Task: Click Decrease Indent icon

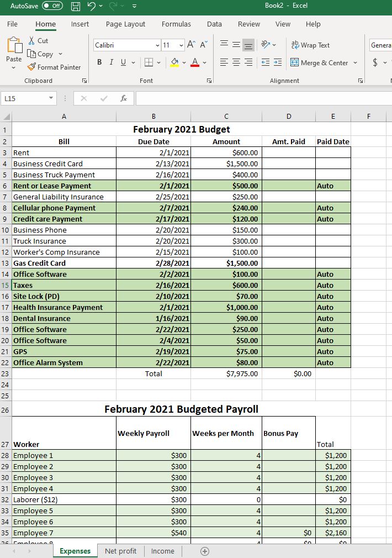Action: coord(266,62)
